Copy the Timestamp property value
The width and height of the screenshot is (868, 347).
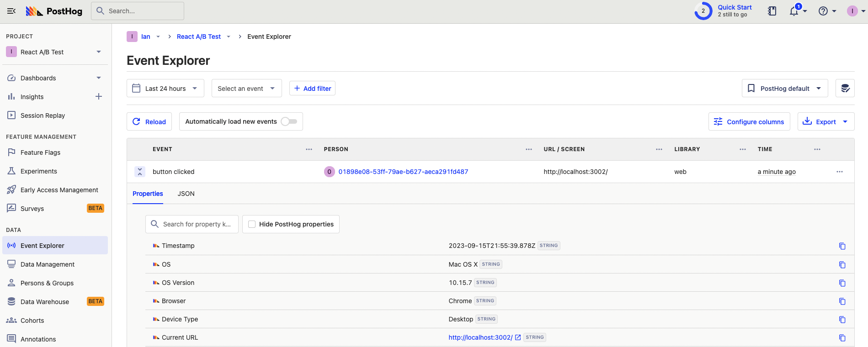[842, 246]
